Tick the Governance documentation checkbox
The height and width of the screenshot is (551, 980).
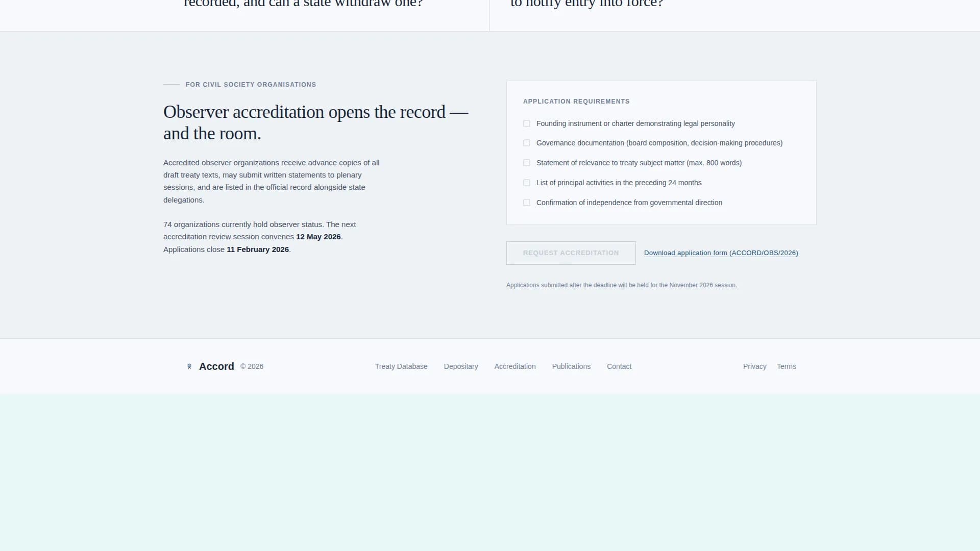(x=527, y=143)
